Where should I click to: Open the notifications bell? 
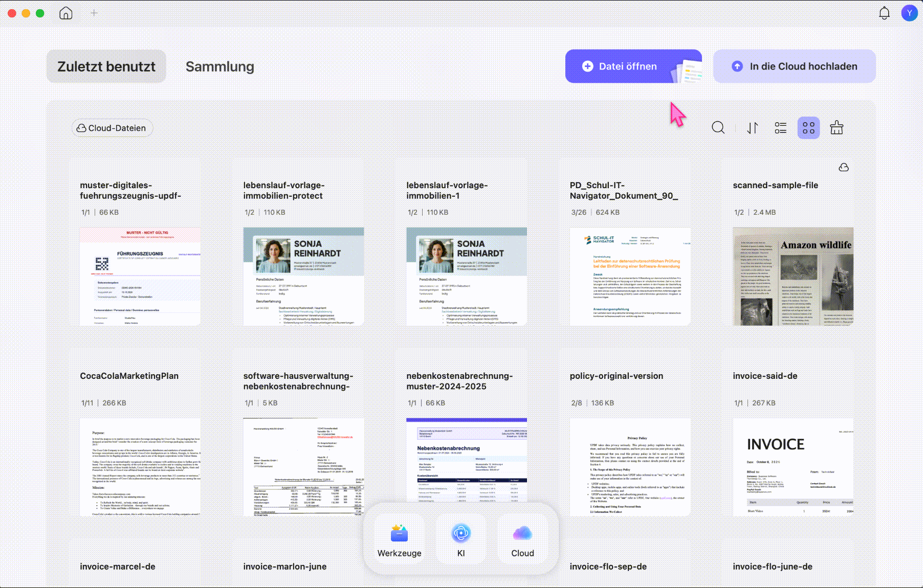(x=884, y=13)
